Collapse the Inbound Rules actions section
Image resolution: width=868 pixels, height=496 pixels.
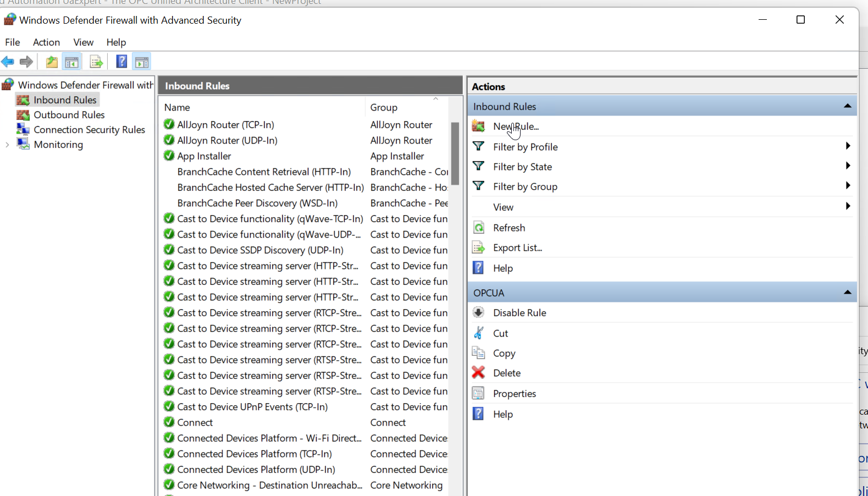(847, 106)
